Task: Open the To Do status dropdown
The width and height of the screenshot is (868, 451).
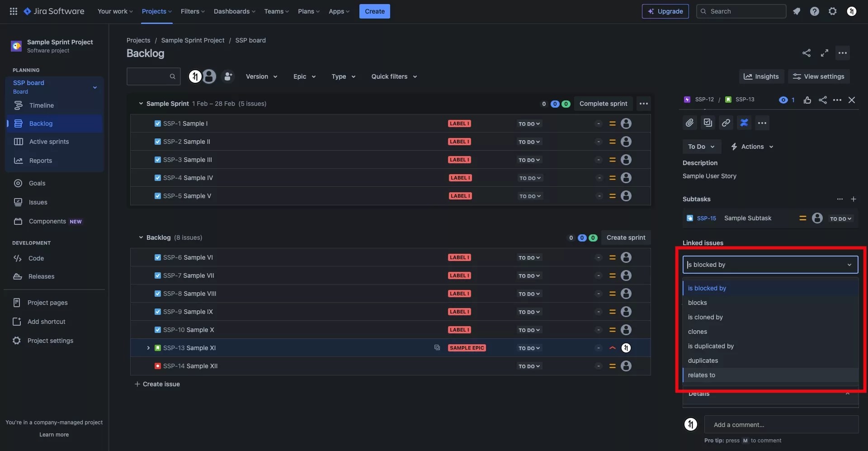Action: pyautogui.click(x=701, y=146)
